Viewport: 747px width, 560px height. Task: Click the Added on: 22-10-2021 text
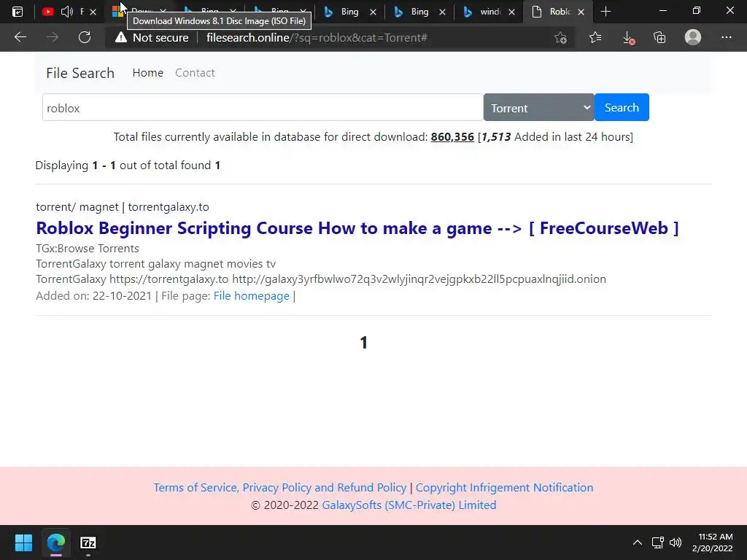pos(93,296)
